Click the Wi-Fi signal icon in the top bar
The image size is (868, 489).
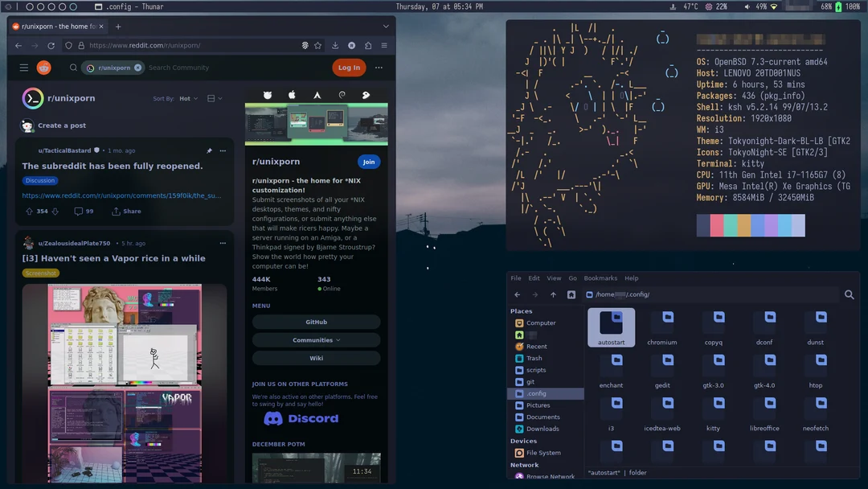(x=774, y=6)
